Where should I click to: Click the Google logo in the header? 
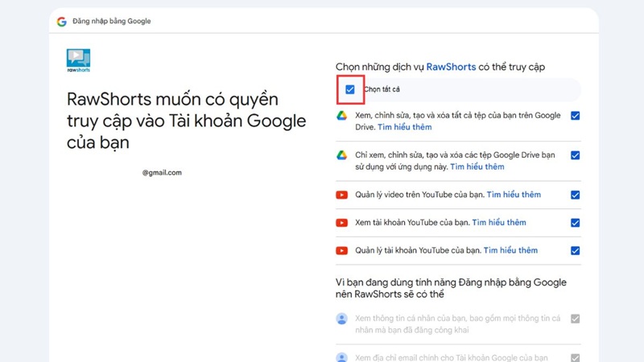click(x=62, y=21)
